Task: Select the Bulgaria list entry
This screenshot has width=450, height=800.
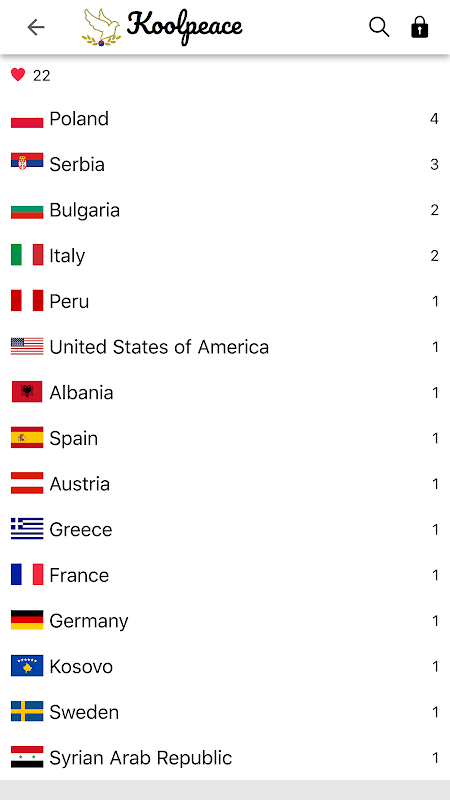Action: pos(225,210)
